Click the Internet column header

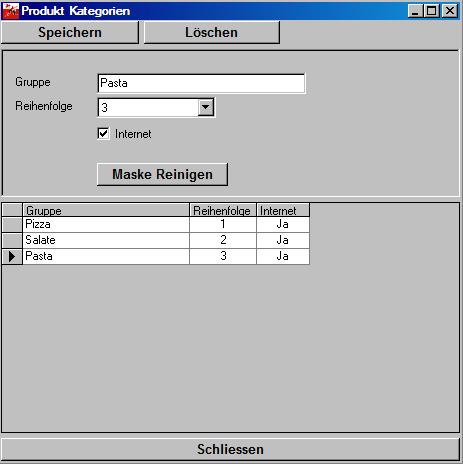click(283, 210)
